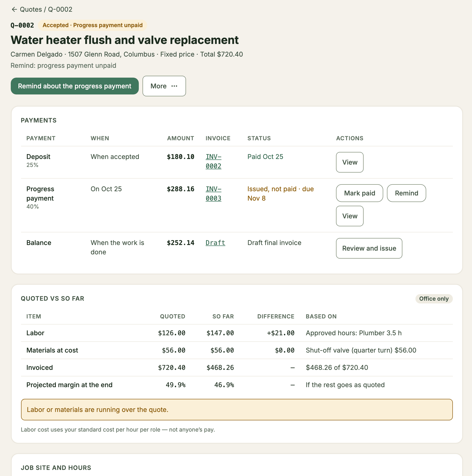
Task: View the Deposit payment invoice
Action: [349, 162]
